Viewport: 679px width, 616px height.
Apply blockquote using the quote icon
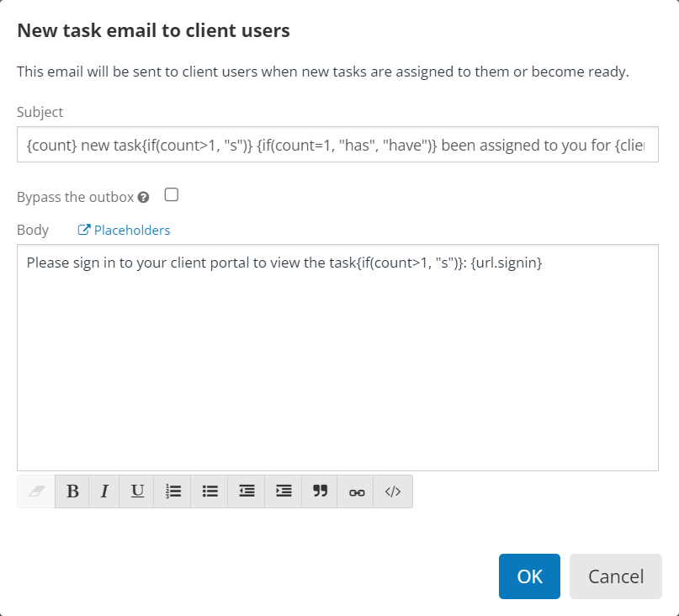320,491
